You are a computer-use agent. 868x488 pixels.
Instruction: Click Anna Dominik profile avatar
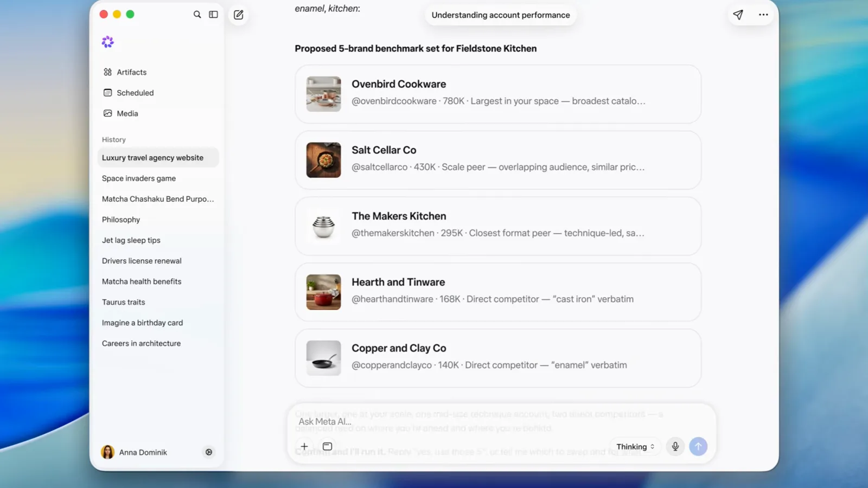[x=108, y=452]
